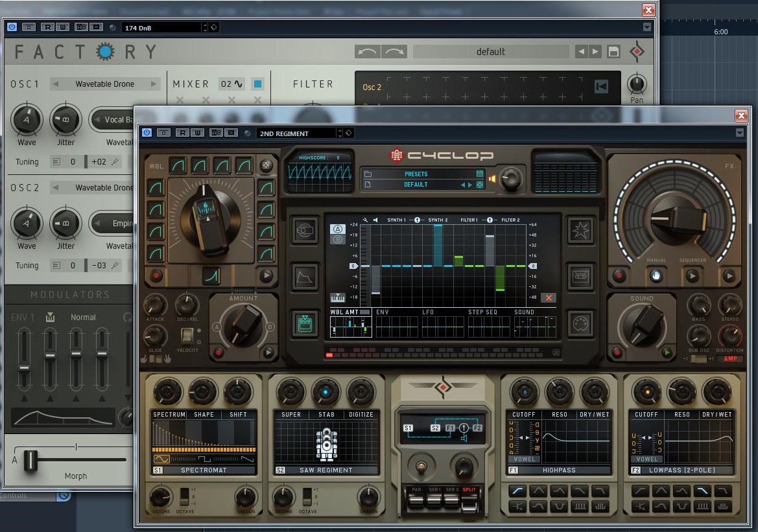Viewport: 758px width, 532px height.
Task: Click the DEFAULT preset name in Cyclop
Action: [416, 185]
